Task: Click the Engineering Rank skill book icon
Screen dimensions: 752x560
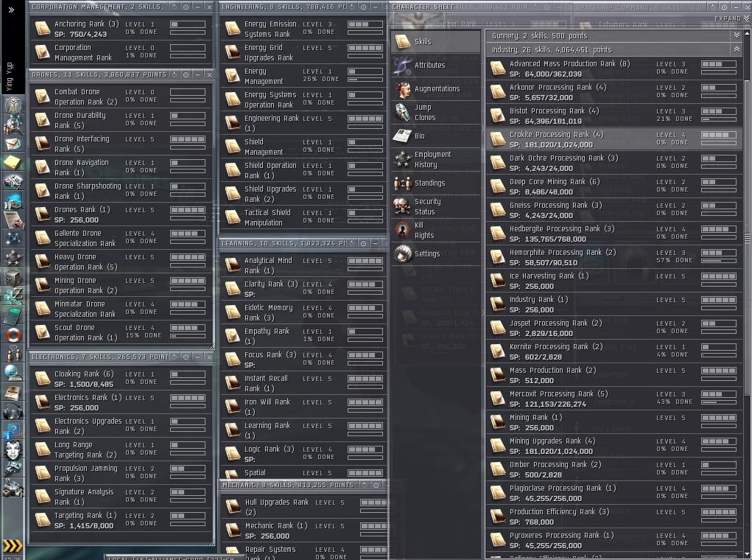Action: tap(233, 123)
